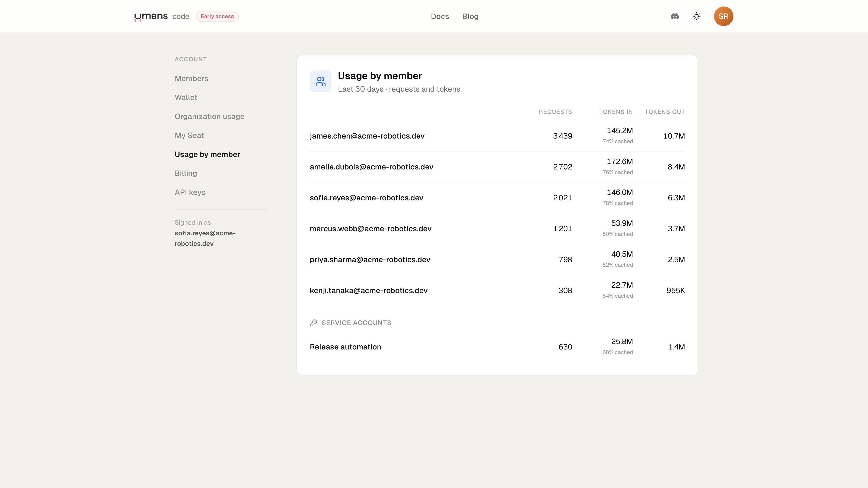Viewport: 868px width, 488px height.
Task: Select Usage by member sidebar item
Action: 207,154
